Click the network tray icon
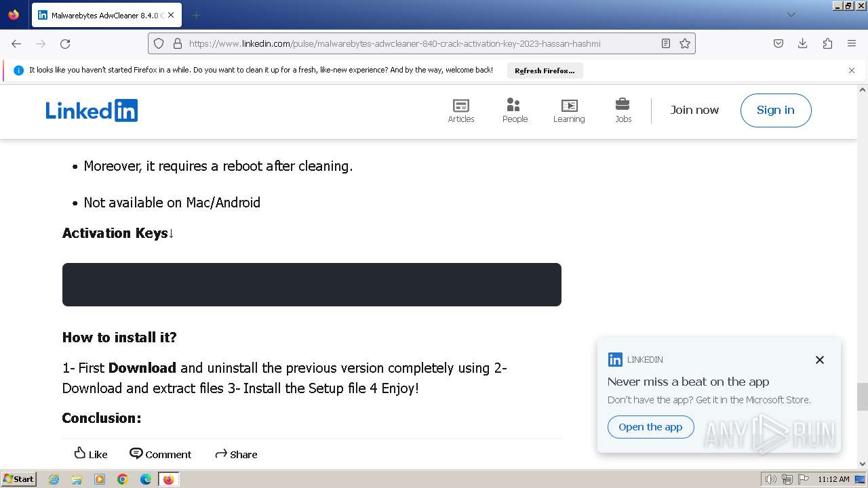Image resolution: width=868 pixels, height=488 pixels. click(787, 479)
